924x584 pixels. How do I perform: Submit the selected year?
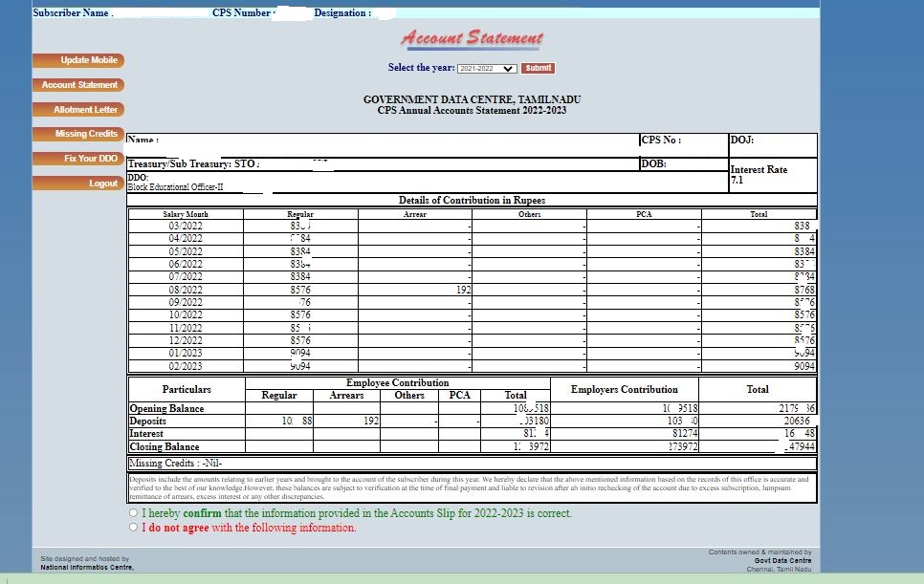point(538,68)
